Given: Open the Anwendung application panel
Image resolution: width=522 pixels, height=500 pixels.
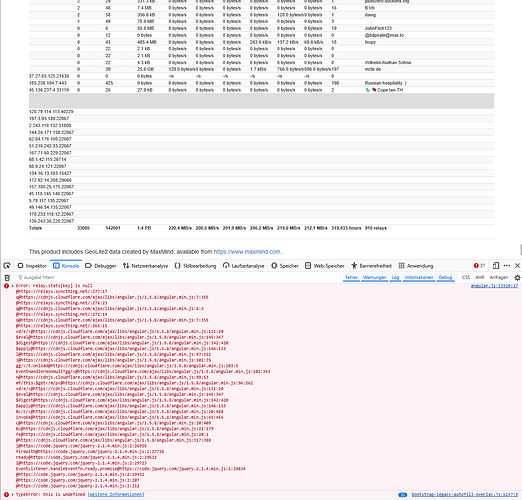Looking at the screenshot, I should tap(416, 266).
